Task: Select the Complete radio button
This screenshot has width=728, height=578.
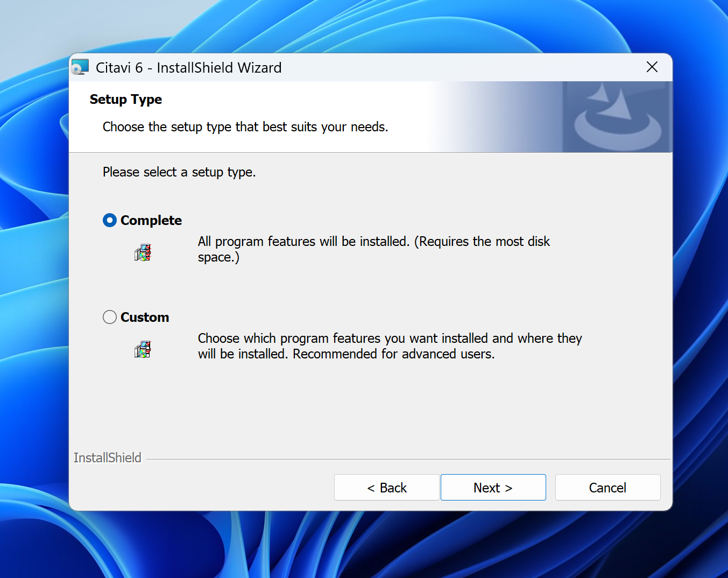Action: (110, 221)
